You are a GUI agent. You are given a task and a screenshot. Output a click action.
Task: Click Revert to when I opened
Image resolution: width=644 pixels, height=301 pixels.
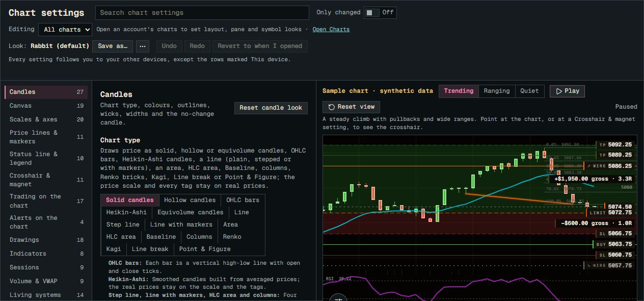point(260,46)
